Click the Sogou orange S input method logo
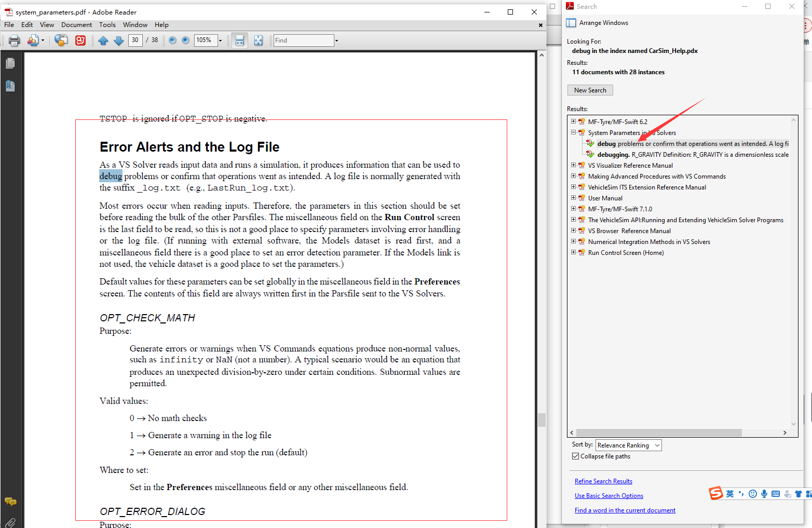 tap(716, 493)
